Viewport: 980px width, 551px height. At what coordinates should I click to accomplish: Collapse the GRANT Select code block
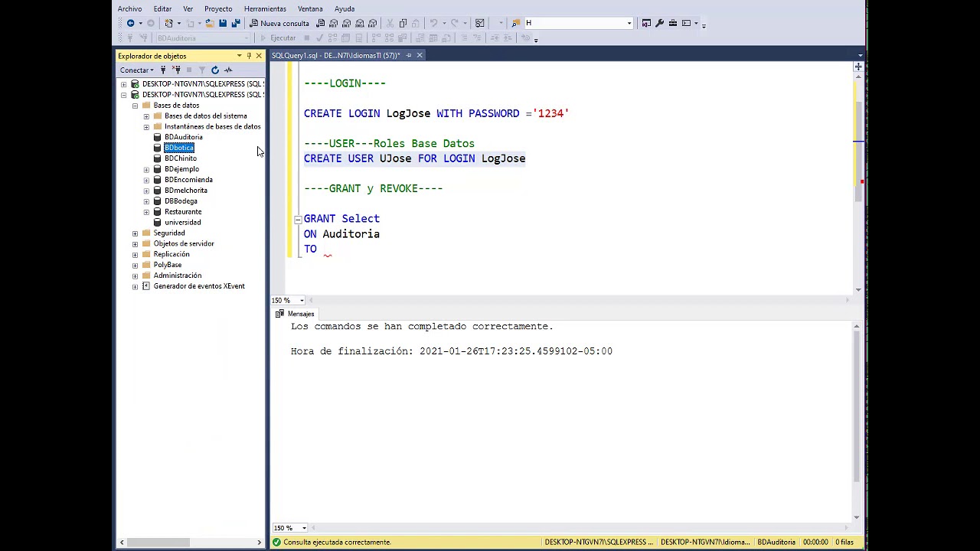coord(298,219)
